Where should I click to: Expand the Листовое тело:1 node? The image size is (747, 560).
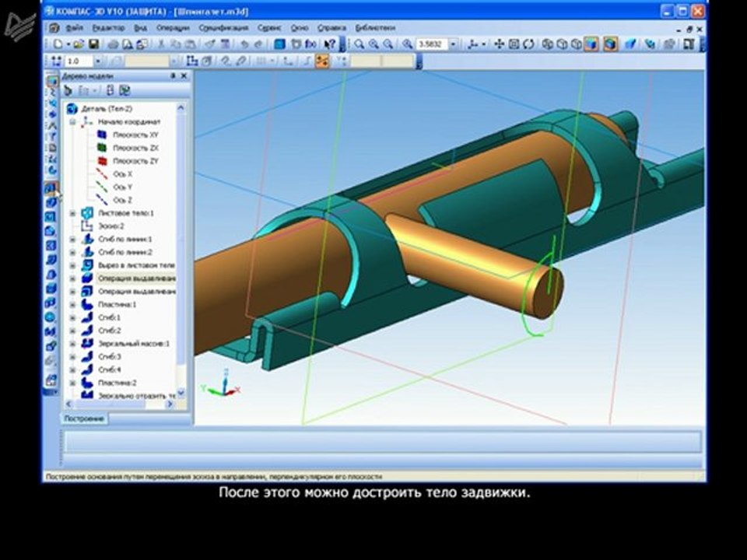[x=72, y=213]
